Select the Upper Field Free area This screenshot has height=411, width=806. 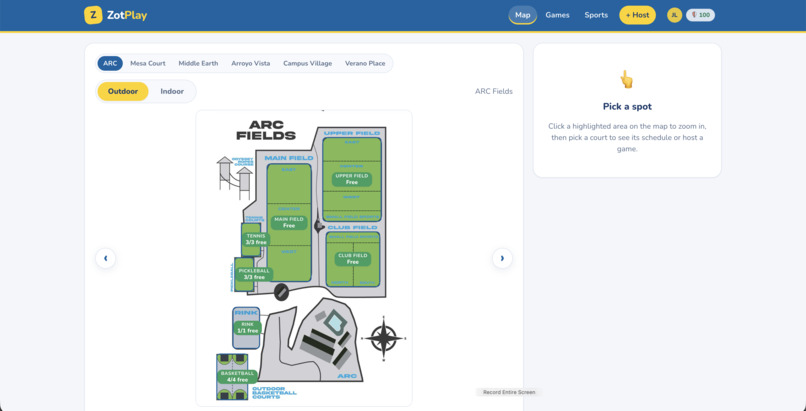(352, 179)
